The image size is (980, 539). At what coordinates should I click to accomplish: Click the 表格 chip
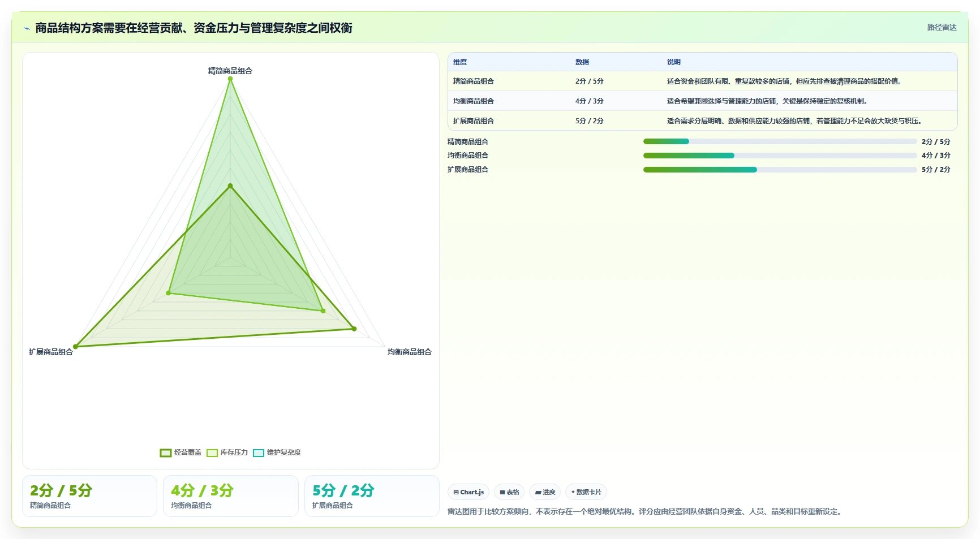[x=509, y=492]
